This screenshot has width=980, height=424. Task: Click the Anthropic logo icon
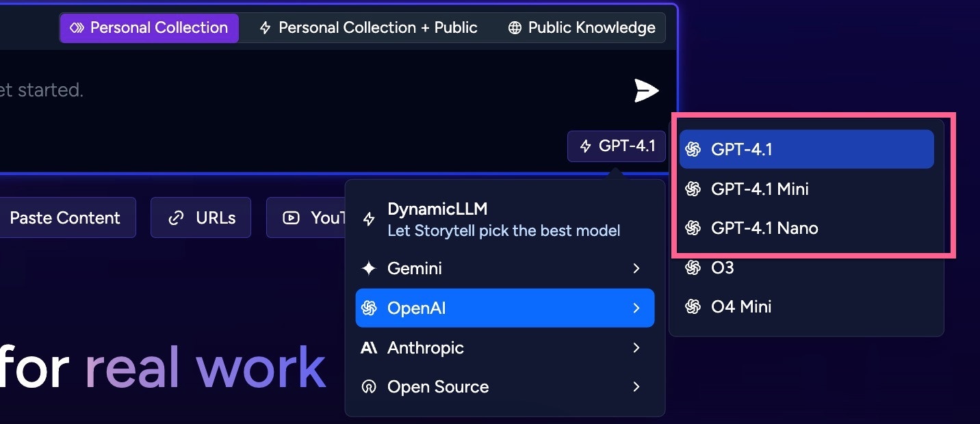click(369, 347)
